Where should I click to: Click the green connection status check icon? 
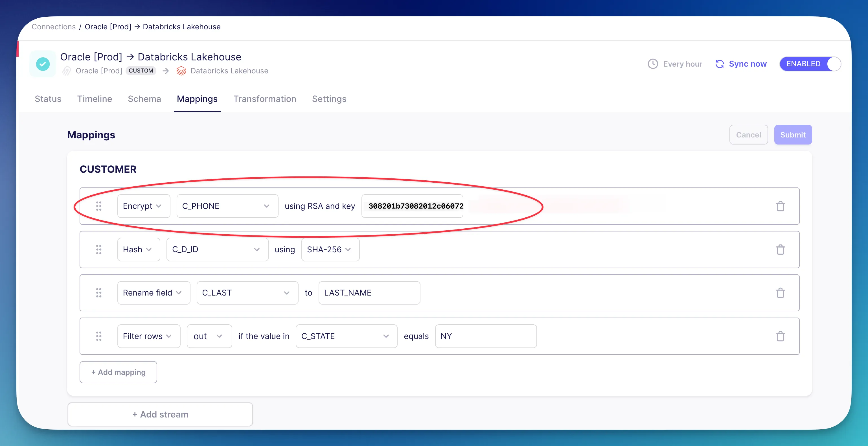tap(43, 64)
